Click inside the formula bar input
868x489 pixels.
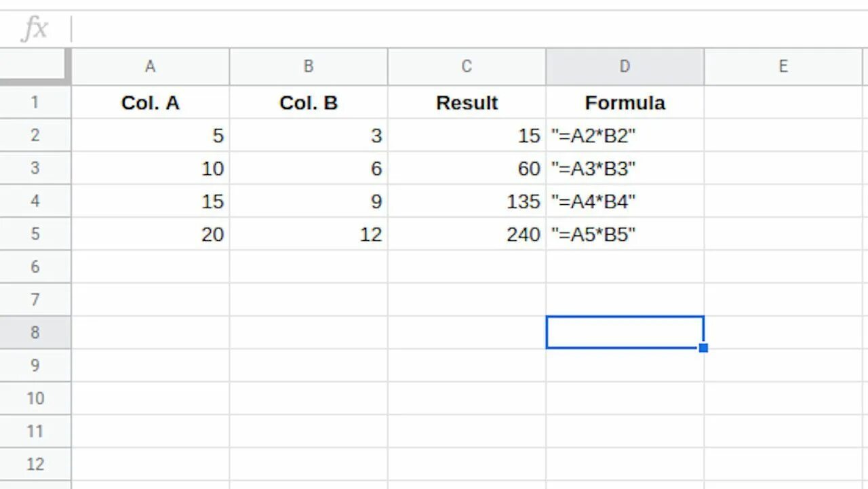(x=469, y=29)
